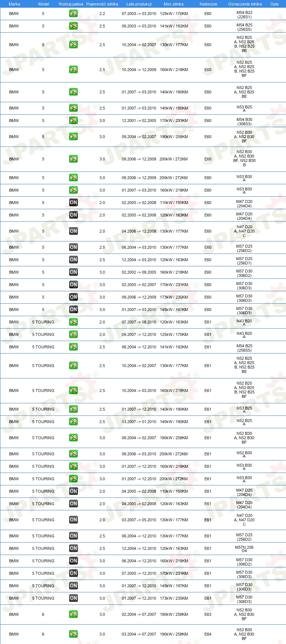
Task: Select the Oznaczenie silnika column header
Action: [x=245, y=4]
